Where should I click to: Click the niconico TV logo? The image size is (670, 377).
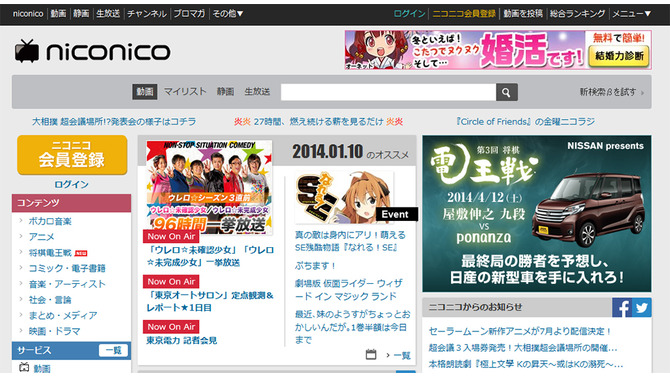[92, 51]
